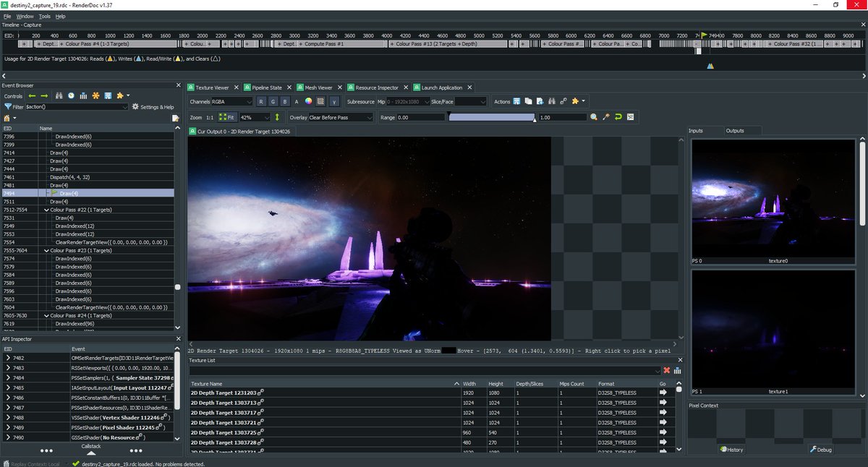This screenshot has width=868, height=467.
Task: Open find event binoculars in Event Browser
Action: pyautogui.click(x=60, y=95)
